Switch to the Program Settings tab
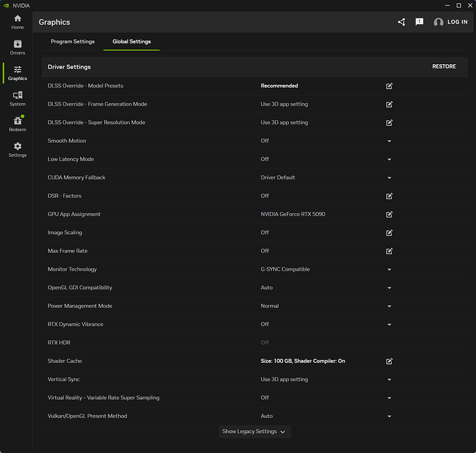The height and width of the screenshot is (453, 476). click(72, 41)
